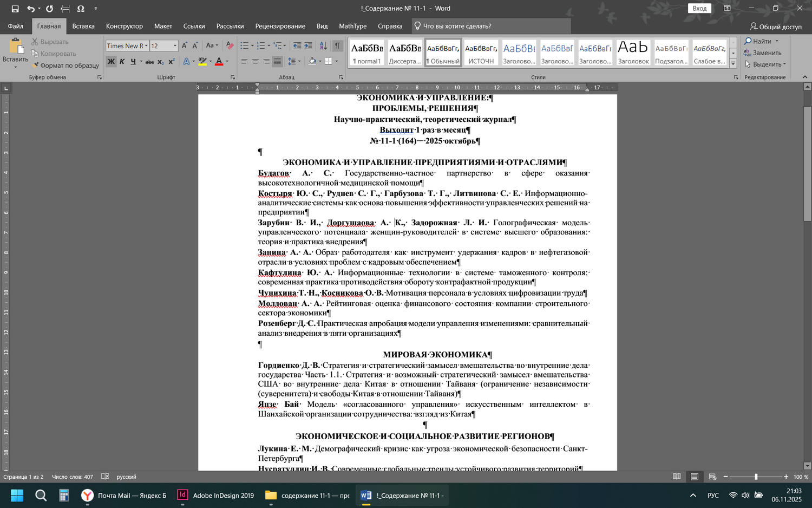Toggle display of paragraph marks (¶)
Image resolution: width=812 pixels, height=508 pixels.
338,46
